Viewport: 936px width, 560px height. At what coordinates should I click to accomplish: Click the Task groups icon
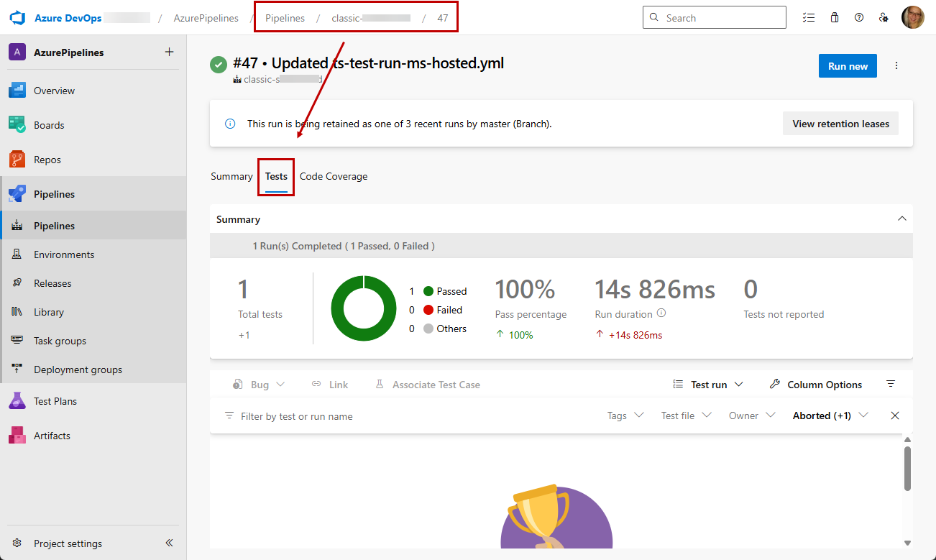[17, 341]
